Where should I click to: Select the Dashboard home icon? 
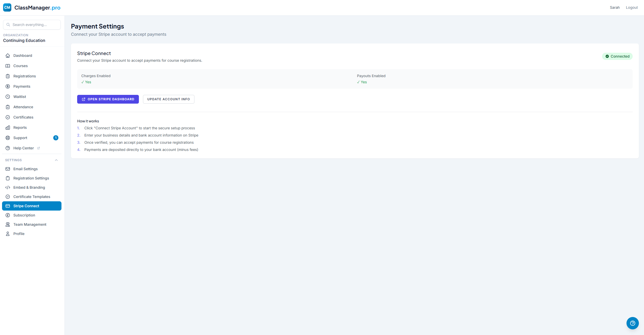click(8, 55)
